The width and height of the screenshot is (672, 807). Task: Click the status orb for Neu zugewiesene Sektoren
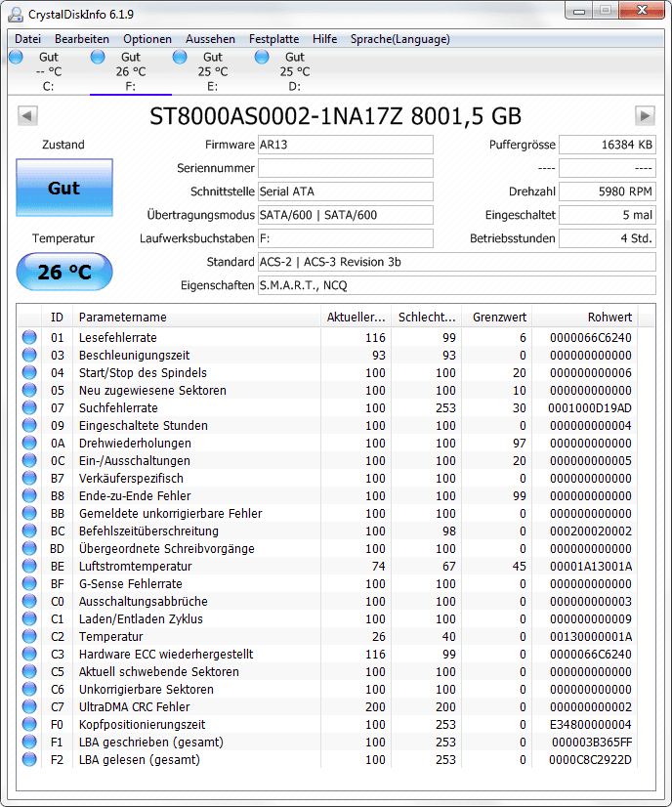point(29,390)
